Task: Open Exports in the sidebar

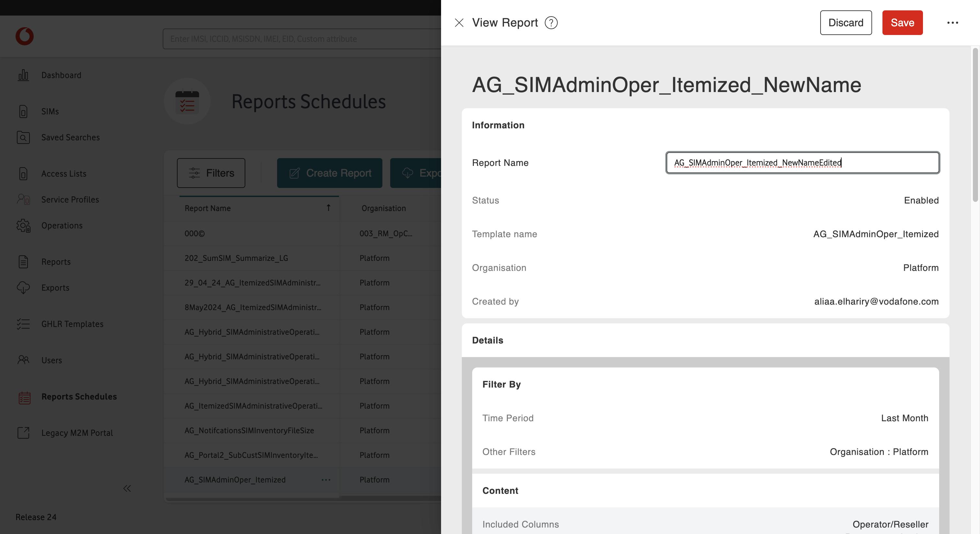Action: pos(55,287)
